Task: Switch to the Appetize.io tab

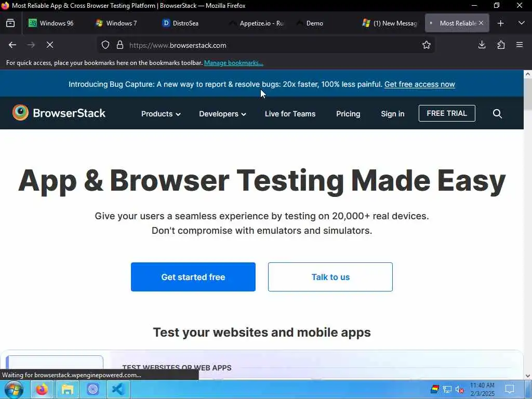Action: pyautogui.click(x=257, y=23)
